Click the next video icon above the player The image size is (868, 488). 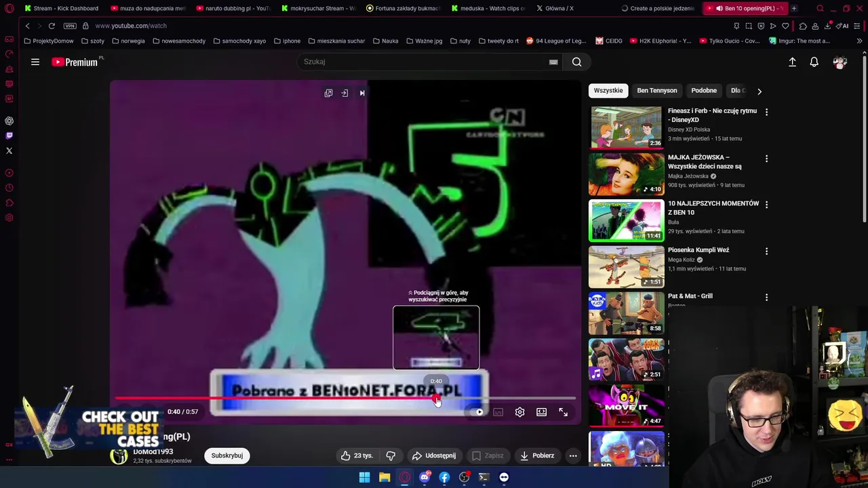click(x=362, y=93)
